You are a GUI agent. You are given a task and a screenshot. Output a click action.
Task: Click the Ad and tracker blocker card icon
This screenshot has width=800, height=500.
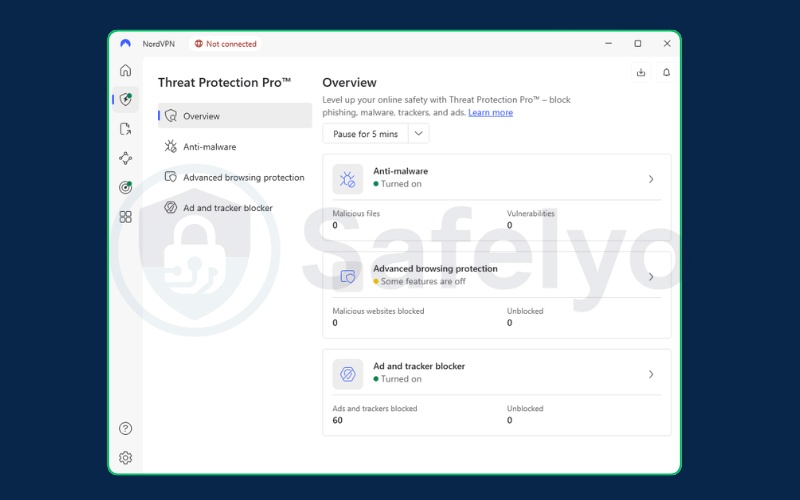tap(347, 374)
